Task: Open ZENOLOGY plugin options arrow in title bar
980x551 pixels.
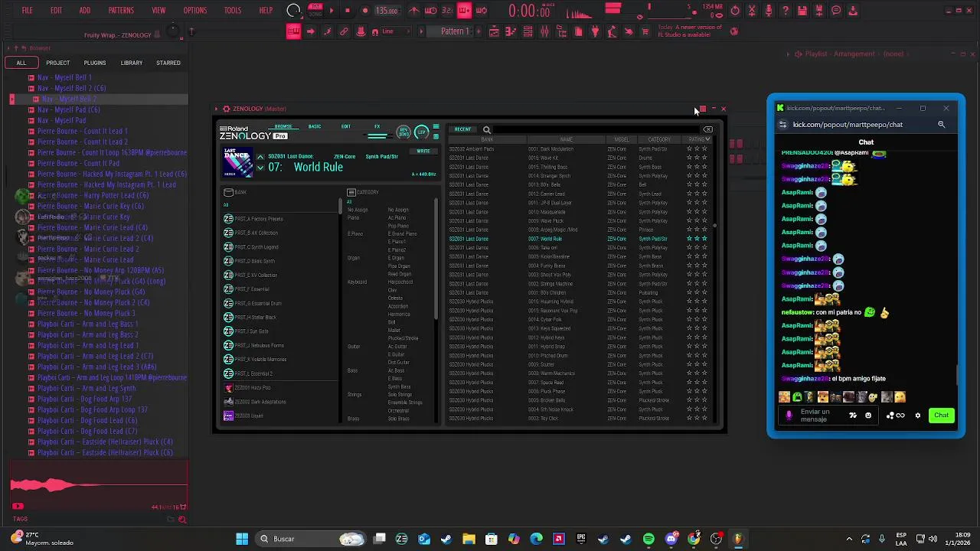Action: [x=217, y=109]
